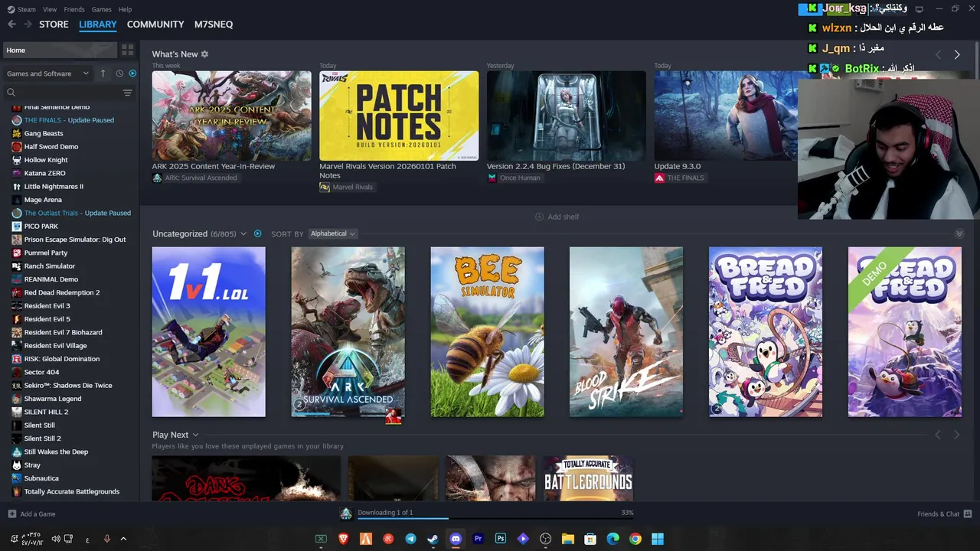Screen dimensions: 980x551
Task: Open the Friends menu
Action: tap(74, 9)
